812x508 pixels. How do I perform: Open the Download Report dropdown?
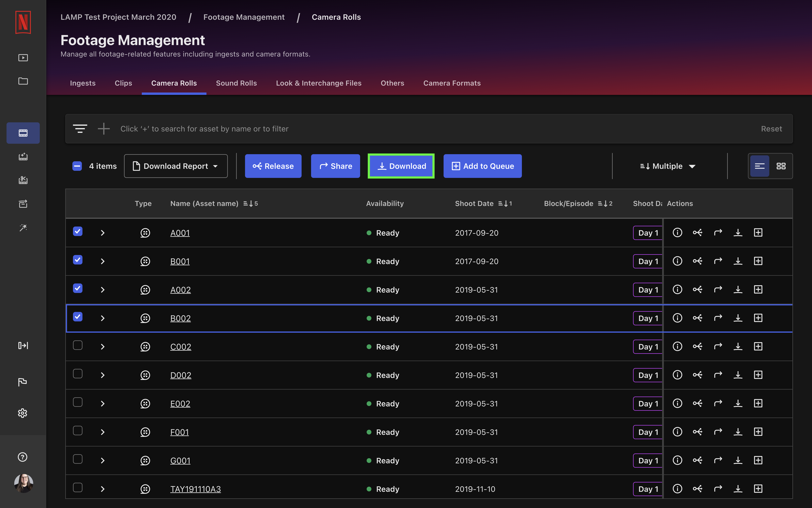click(x=176, y=166)
